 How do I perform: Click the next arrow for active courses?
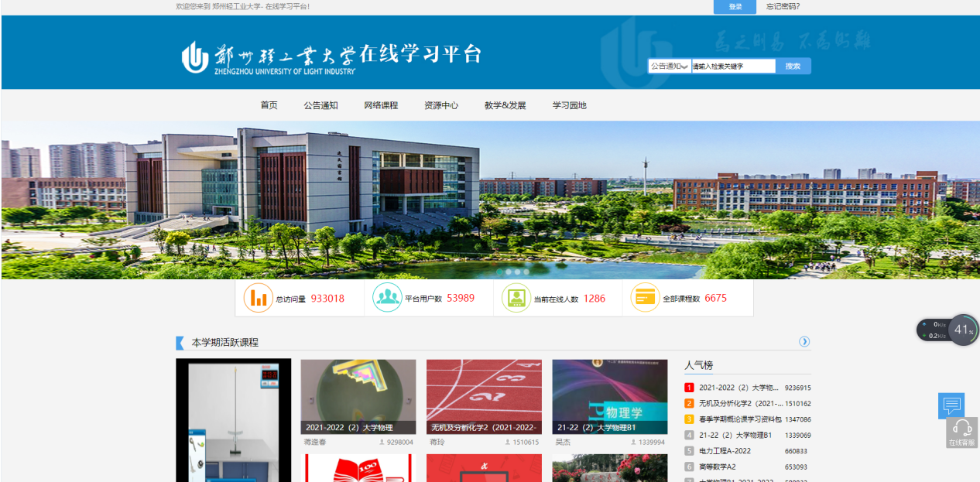804,342
